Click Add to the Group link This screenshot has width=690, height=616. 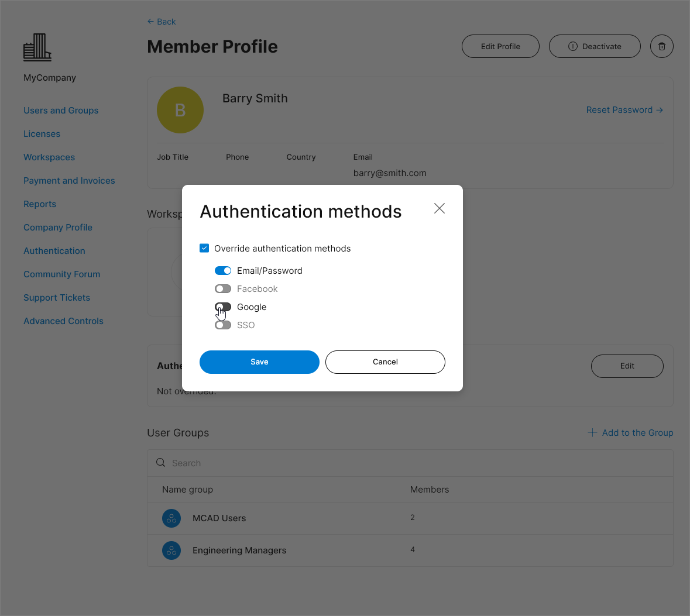(x=630, y=433)
